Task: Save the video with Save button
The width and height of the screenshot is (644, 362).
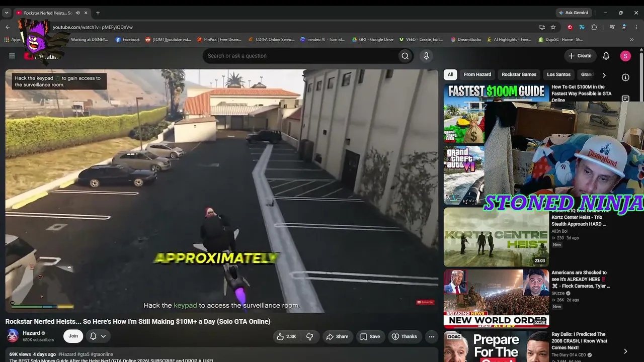Action: click(x=370, y=336)
